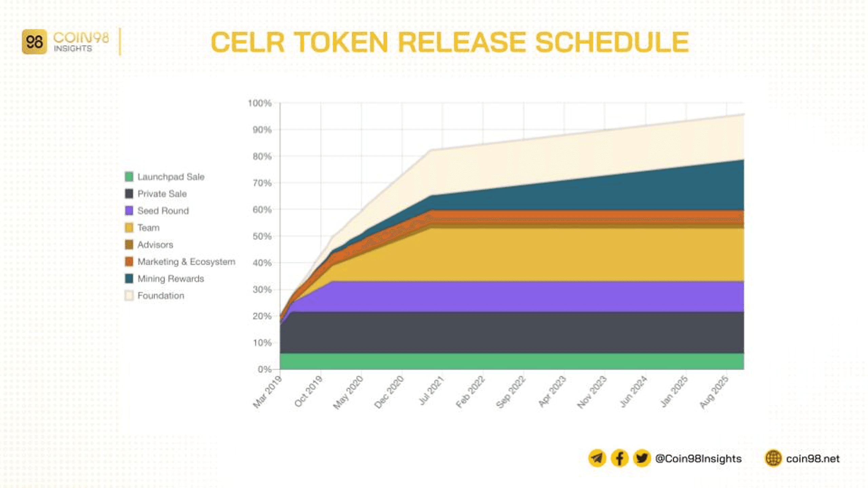Click the Launchpad Sale legend color swatch
This screenshot has height=488, width=868.
pyautogui.click(x=127, y=176)
